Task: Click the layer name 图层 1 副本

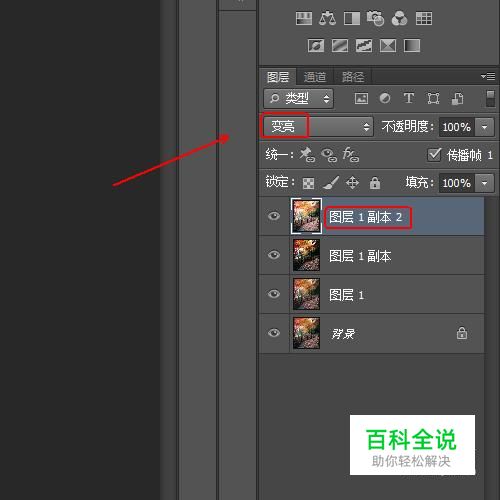Action: [360, 256]
